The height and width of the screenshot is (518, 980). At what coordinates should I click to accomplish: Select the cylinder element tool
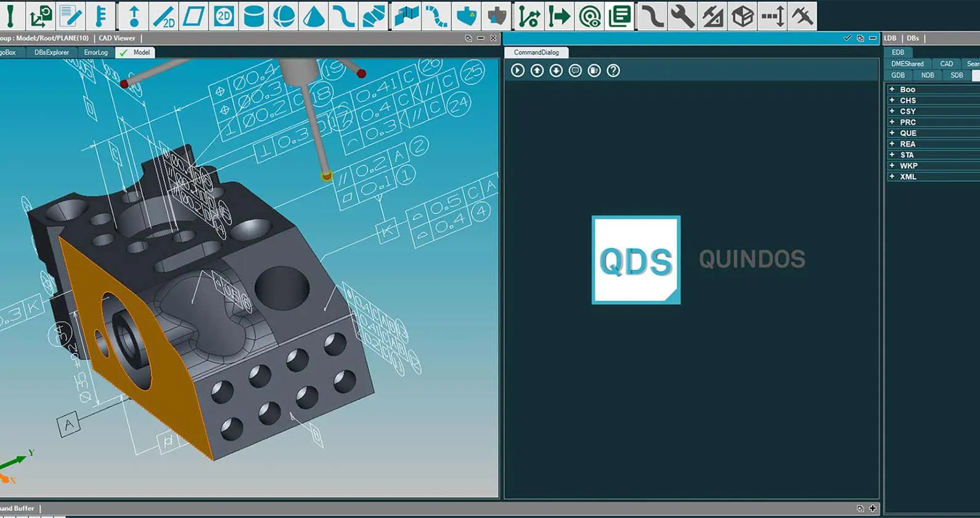(x=253, y=16)
